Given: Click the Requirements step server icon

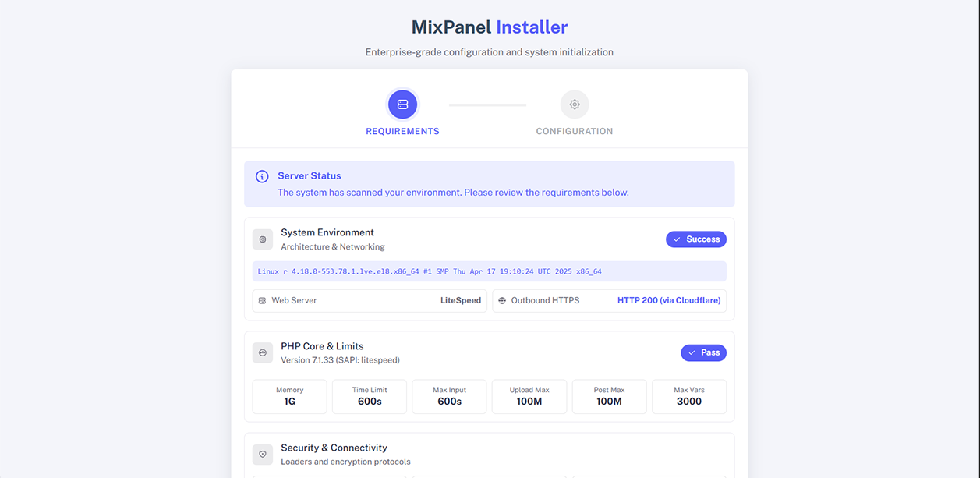Looking at the screenshot, I should coord(402,104).
